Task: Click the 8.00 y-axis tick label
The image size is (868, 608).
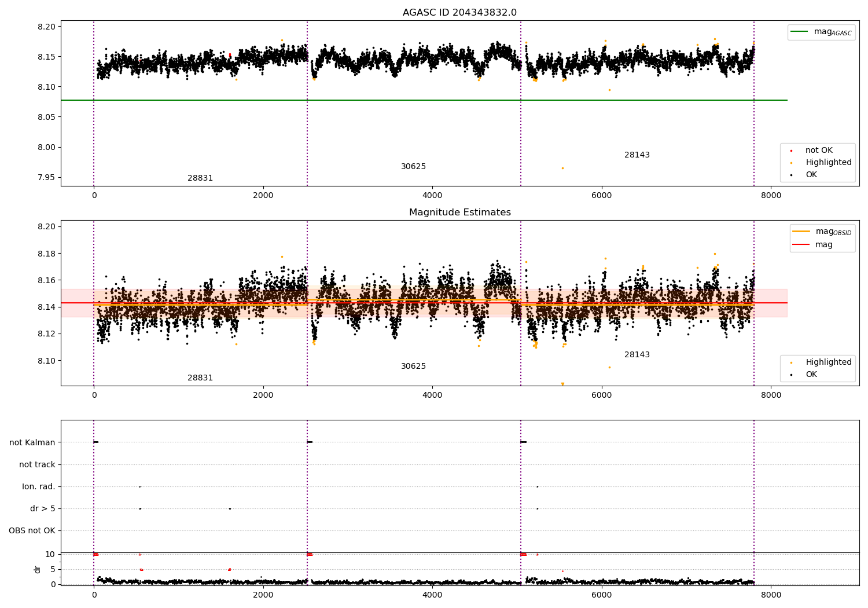Action: coord(46,148)
